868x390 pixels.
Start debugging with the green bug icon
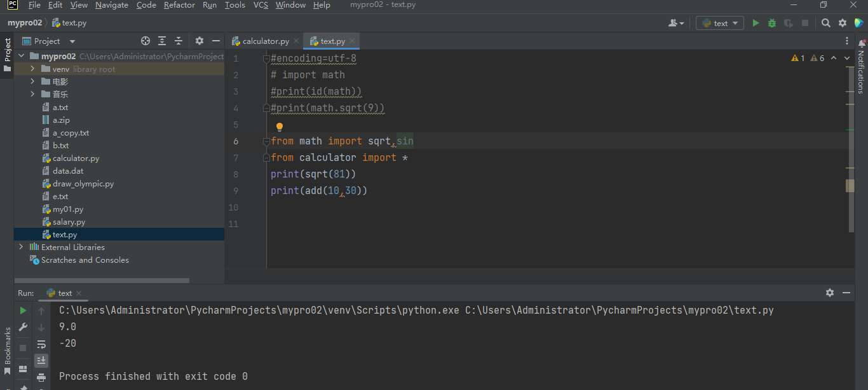click(x=772, y=23)
